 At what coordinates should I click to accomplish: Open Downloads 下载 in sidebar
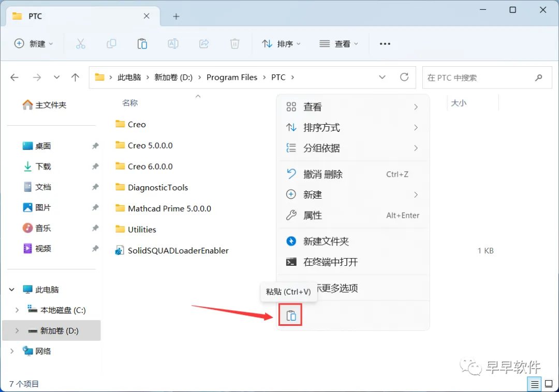tap(37, 167)
